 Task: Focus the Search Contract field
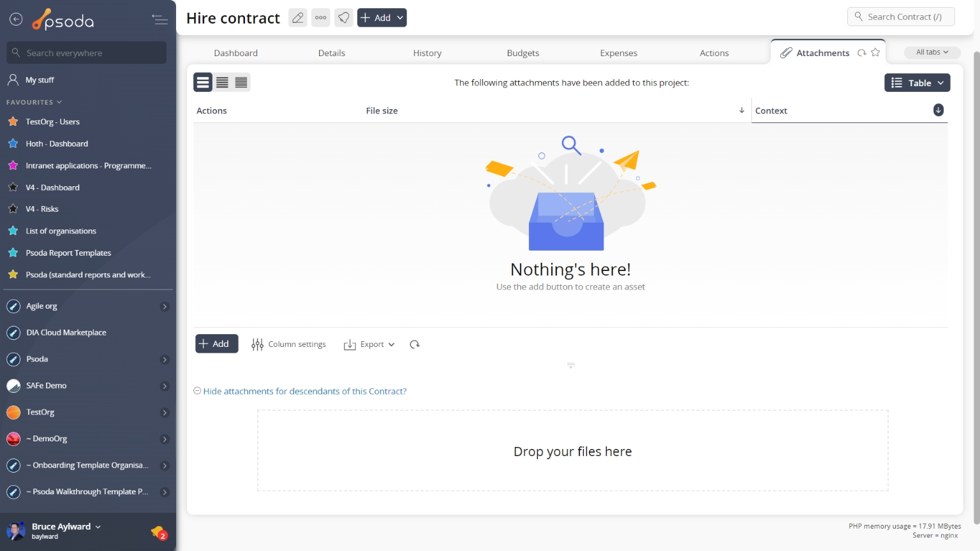901,17
